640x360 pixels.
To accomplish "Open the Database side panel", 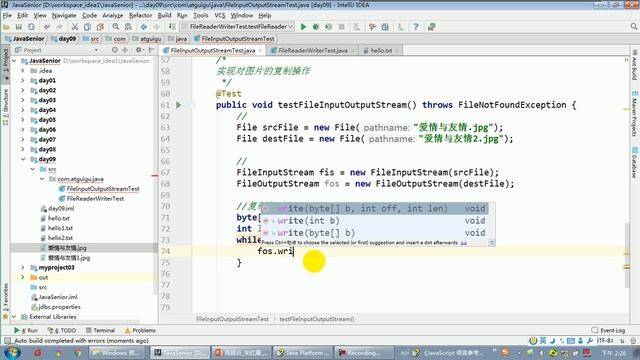I will click(x=634, y=162).
